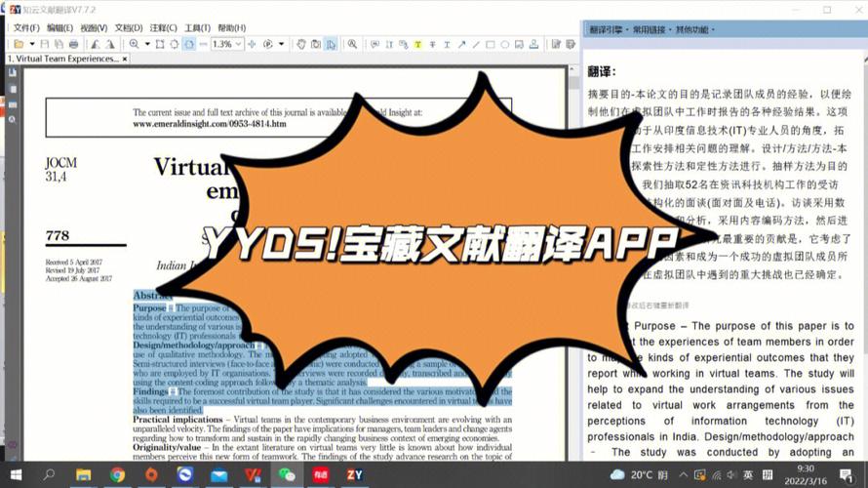Open the 帮助(H) menu

(x=232, y=28)
